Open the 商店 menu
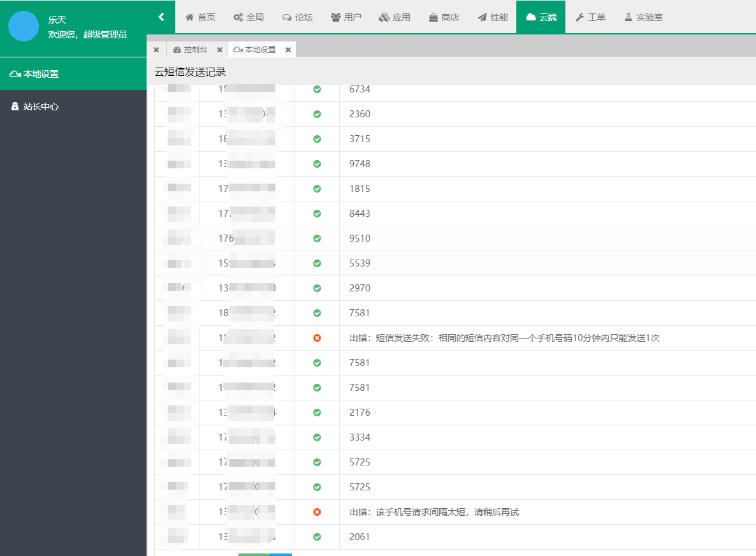 coord(444,17)
